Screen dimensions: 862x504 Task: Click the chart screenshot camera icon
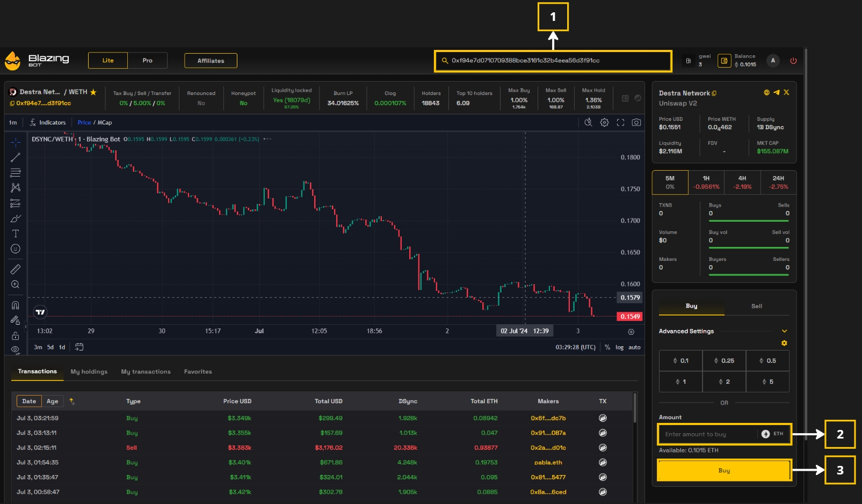coord(636,122)
